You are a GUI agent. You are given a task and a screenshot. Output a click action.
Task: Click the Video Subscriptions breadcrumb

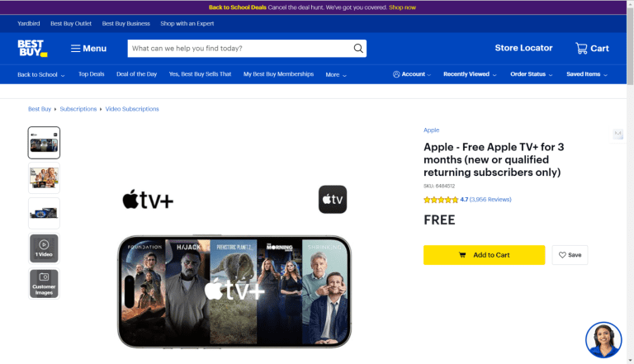[x=132, y=109]
